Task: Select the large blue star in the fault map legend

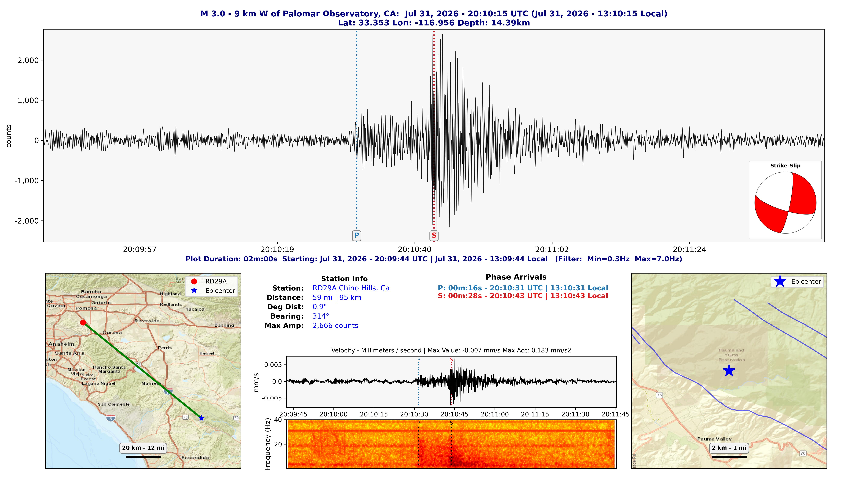Action: [780, 281]
